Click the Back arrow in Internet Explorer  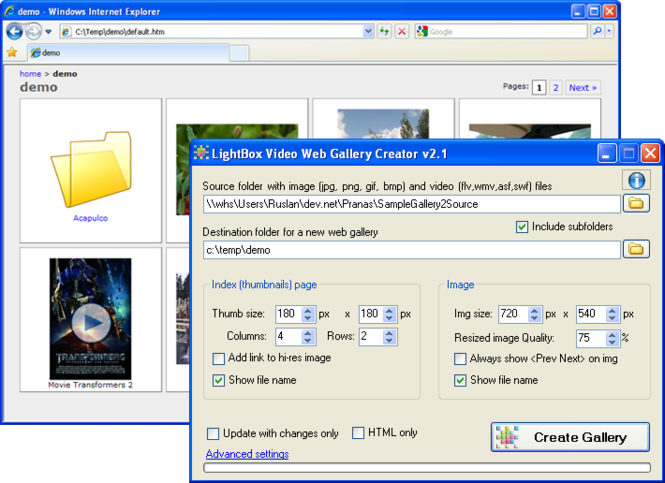(x=14, y=31)
